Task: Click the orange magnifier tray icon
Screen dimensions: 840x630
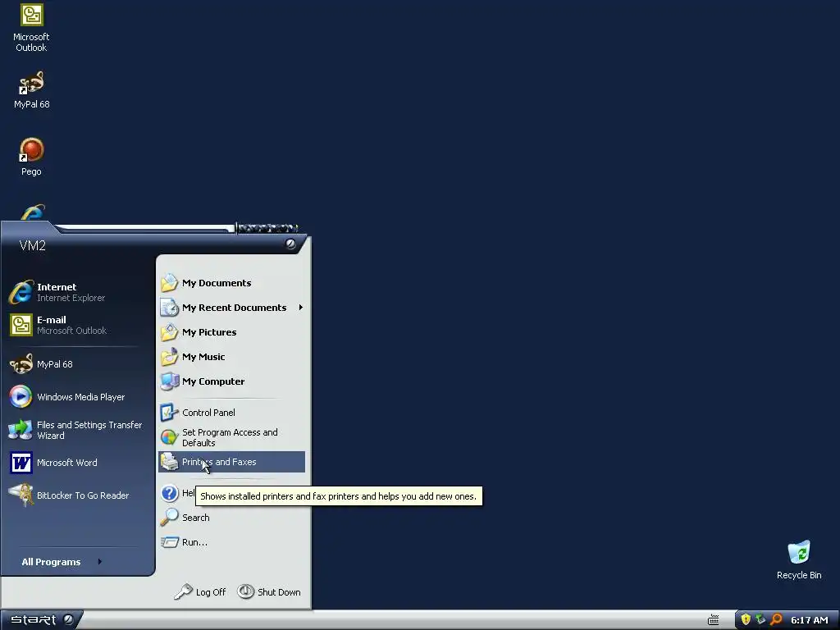Action: click(776, 620)
